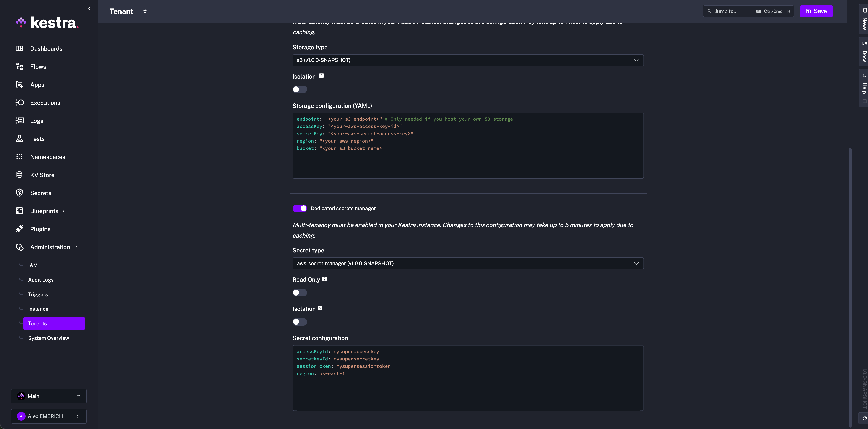Collapse the Administration section

(x=76, y=246)
